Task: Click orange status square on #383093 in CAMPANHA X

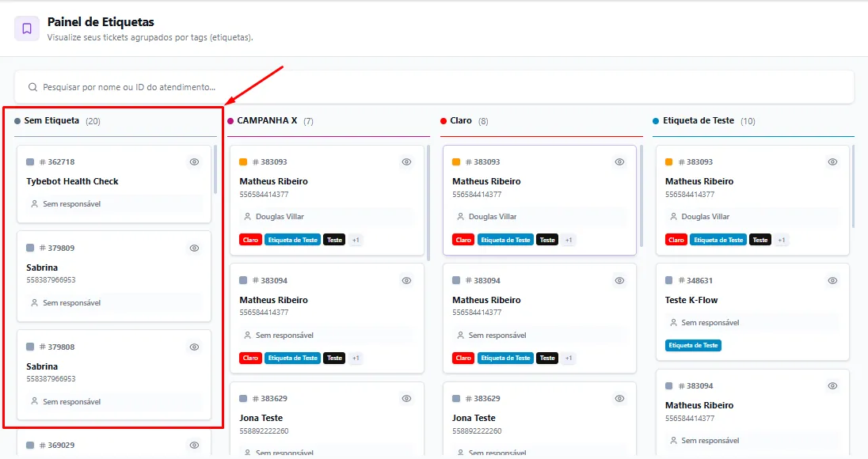Action: pos(243,162)
